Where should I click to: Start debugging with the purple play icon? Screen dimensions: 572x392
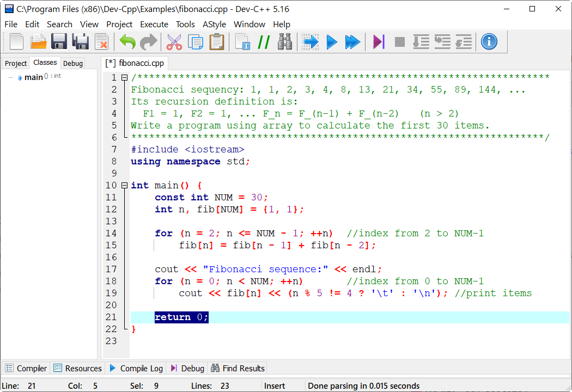tap(379, 41)
